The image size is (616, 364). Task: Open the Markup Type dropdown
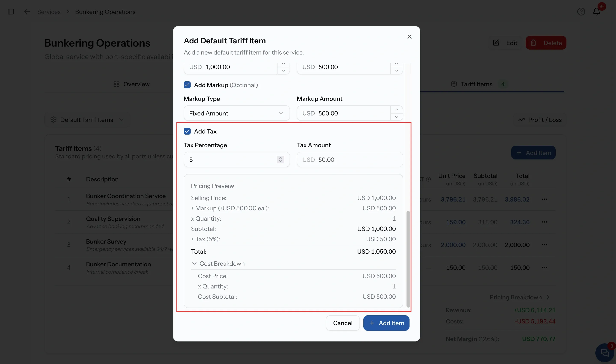click(x=237, y=113)
